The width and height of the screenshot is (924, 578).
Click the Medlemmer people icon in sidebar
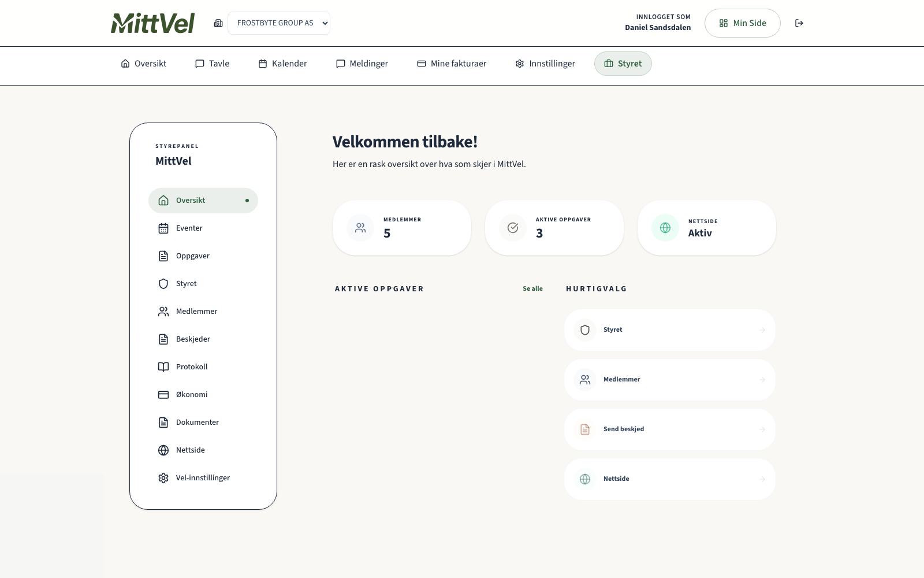[x=163, y=312]
